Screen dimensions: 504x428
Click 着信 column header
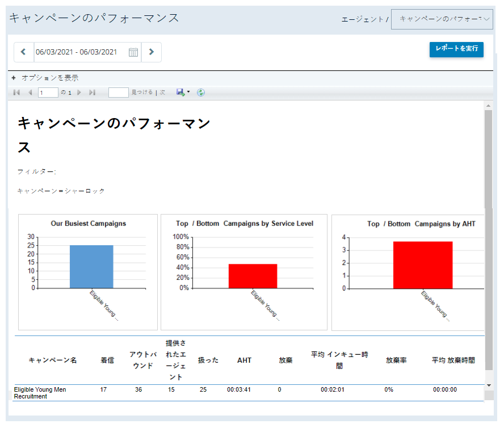pos(107,360)
